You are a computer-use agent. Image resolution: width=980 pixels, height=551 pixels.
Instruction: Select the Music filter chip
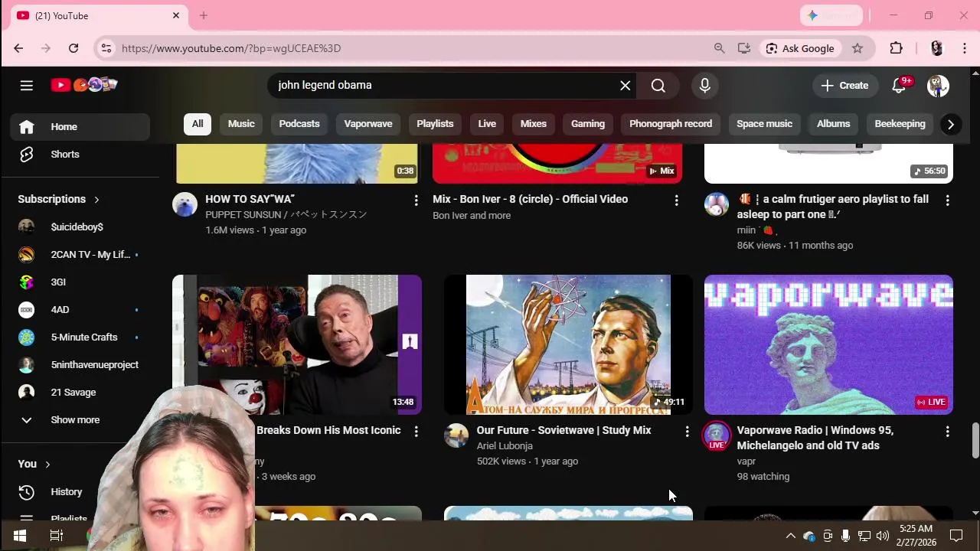click(x=241, y=124)
